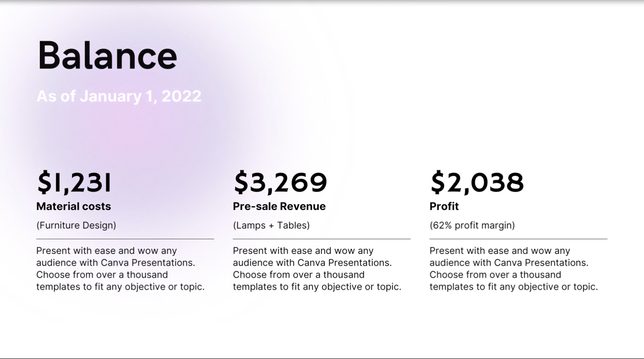The width and height of the screenshot is (644, 359).
Task: Click the '(62% profit margin)' caption
Action: click(x=472, y=225)
